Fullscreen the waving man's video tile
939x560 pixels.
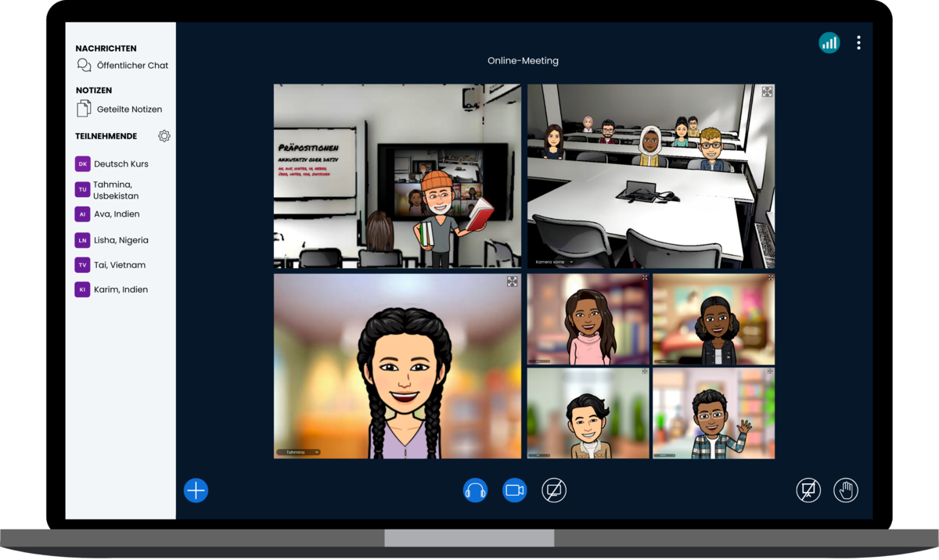coord(771,372)
